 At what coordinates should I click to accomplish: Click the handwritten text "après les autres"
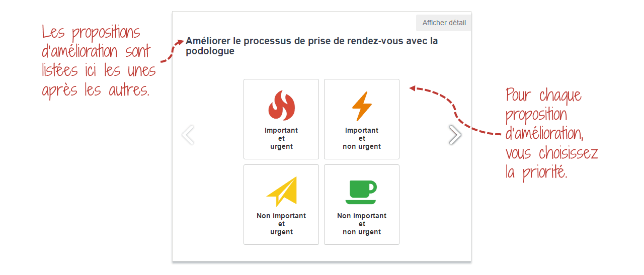click(x=96, y=90)
